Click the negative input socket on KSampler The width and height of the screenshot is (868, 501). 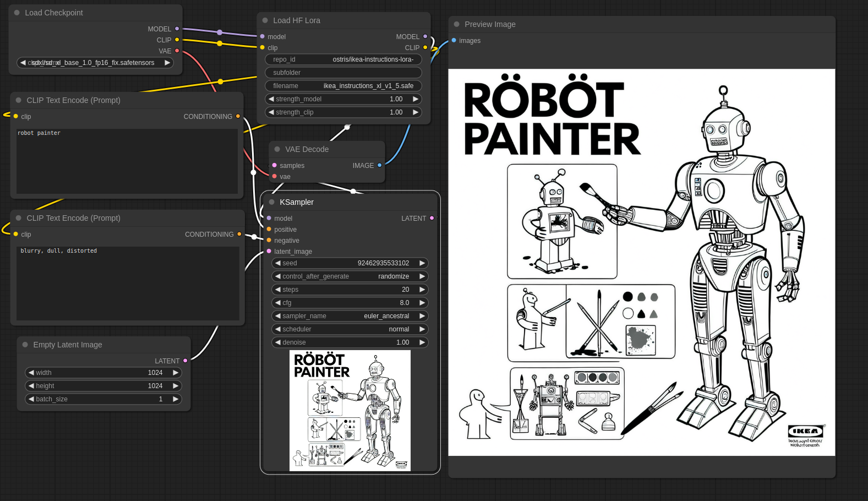(x=269, y=240)
